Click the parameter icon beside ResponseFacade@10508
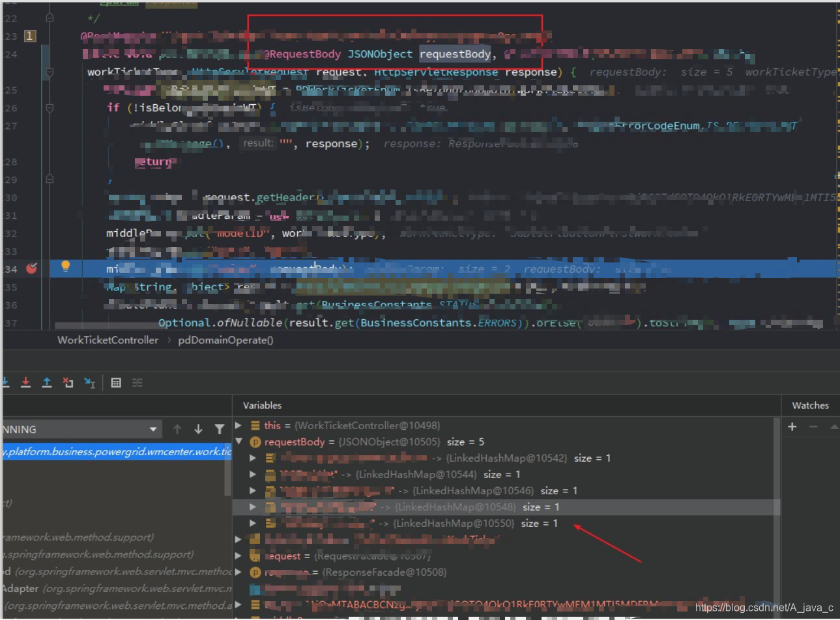The image size is (840, 620). click(x=255, y=572)
